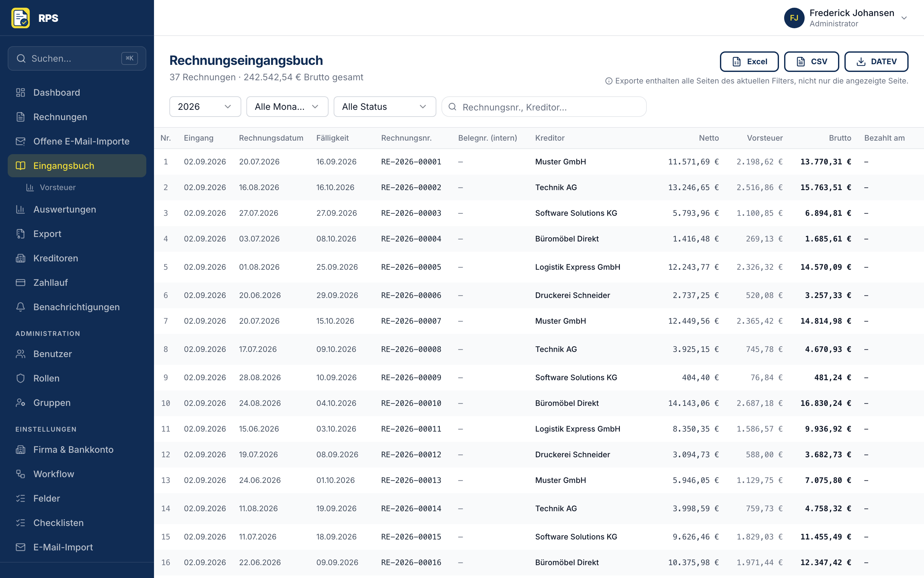Go to the Felder settings page
Screen dimensions: 924x578
[77, 498]
